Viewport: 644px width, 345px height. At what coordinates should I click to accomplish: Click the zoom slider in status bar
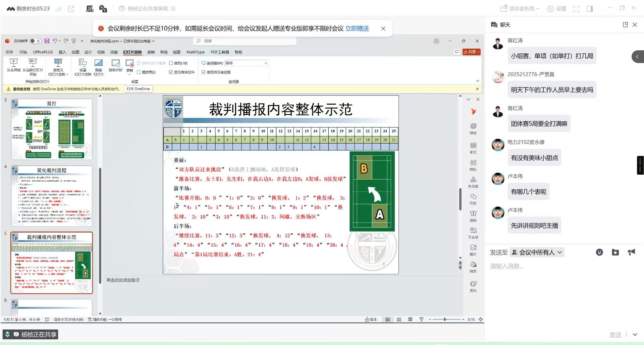(x=445, y=320)
